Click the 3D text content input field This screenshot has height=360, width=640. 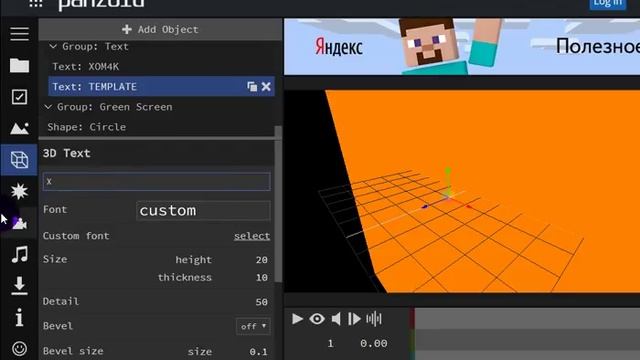pos(156,182)
